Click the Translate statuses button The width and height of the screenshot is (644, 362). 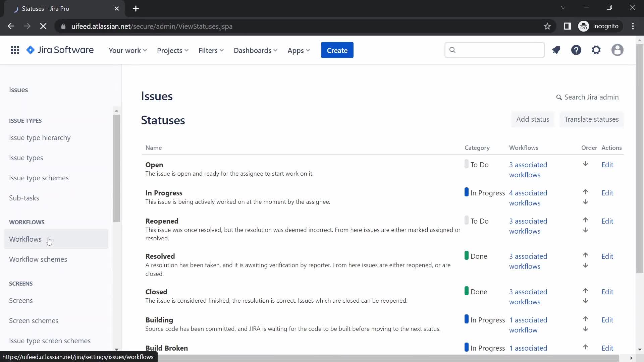(x=591, y=119)
